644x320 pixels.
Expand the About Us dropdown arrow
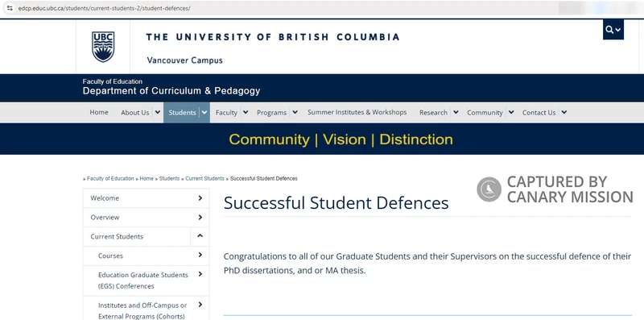(x=157, y=112)
